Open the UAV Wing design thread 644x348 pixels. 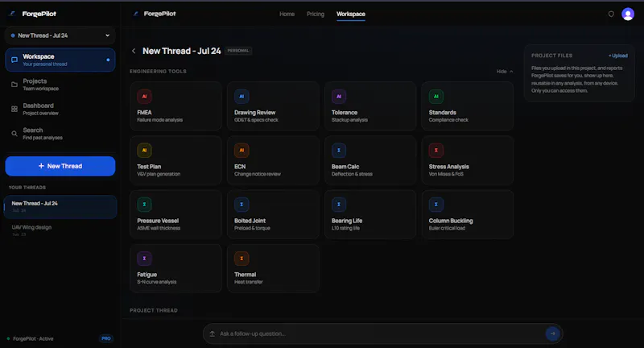point(60,230)
